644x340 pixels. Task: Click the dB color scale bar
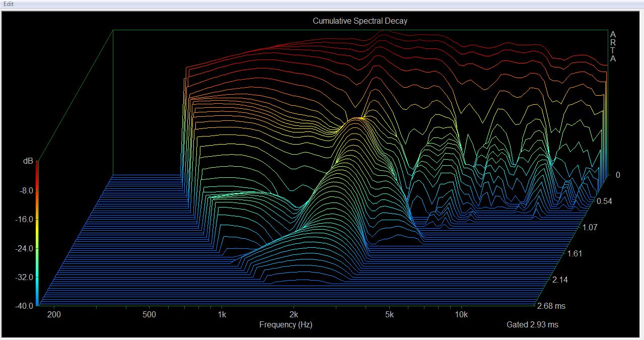[38, 234]
